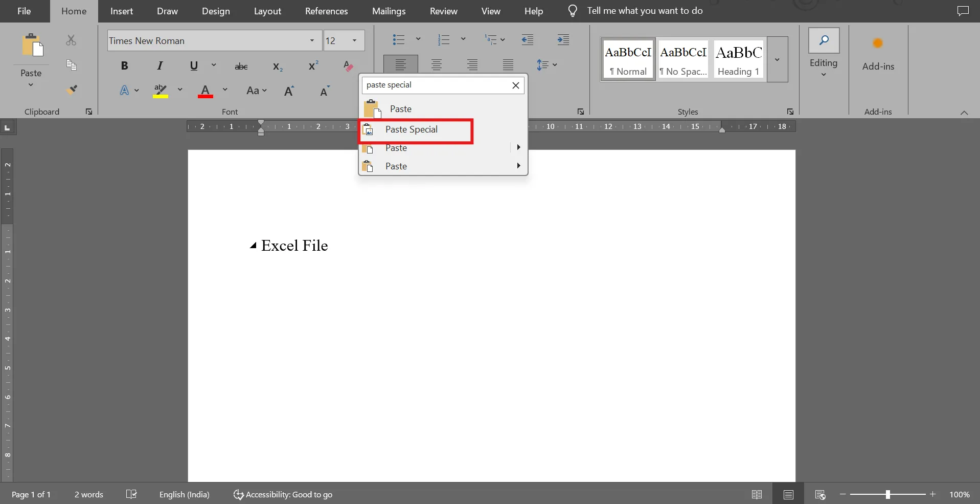Click the Cut scissors icon

[x=71, y=40]
